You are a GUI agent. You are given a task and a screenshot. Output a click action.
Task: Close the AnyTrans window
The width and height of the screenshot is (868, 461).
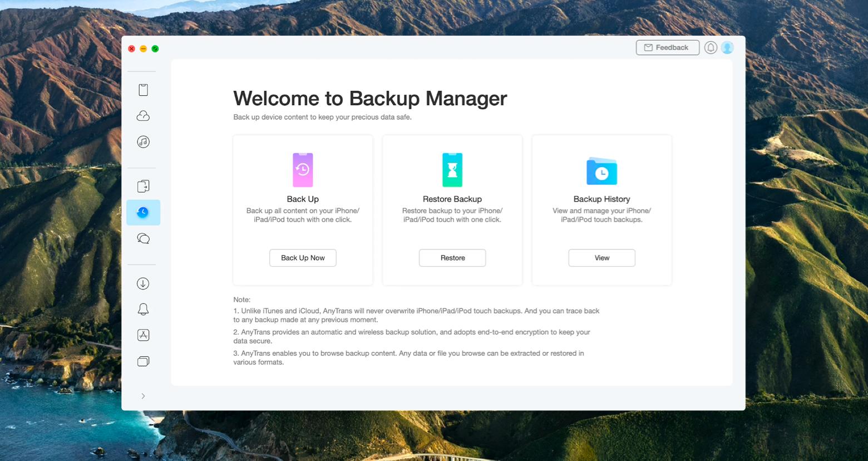tap(132, 49)
